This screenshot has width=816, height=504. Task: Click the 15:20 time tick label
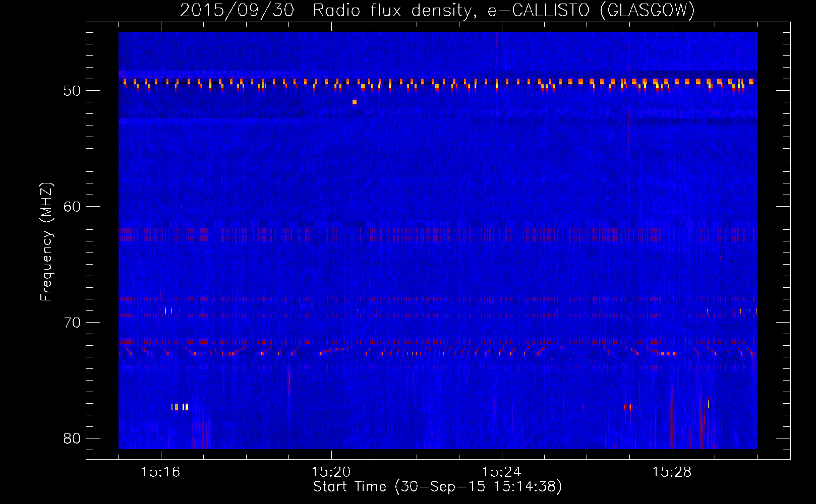(x=331, y=472)
